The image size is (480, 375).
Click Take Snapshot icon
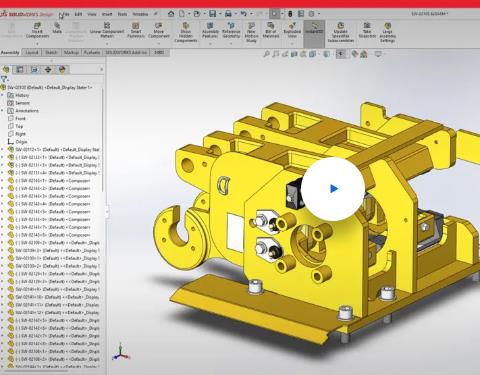point(367,30)
